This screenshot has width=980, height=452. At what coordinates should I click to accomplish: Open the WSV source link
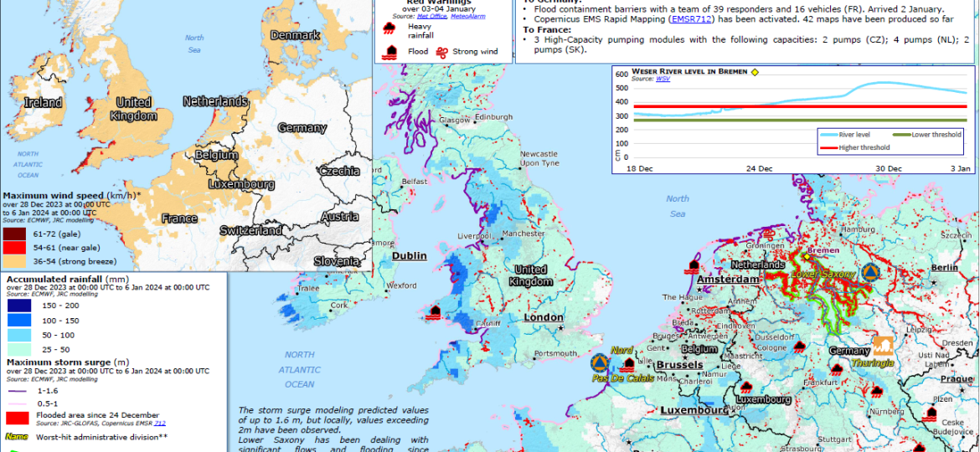[x=663, y=79]
